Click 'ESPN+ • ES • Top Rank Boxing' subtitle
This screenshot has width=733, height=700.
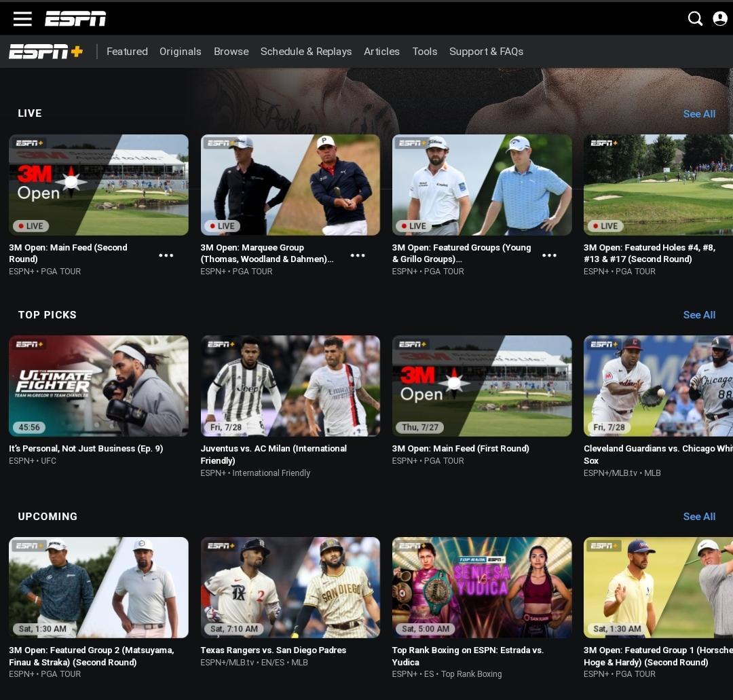(x=447, y=674)
